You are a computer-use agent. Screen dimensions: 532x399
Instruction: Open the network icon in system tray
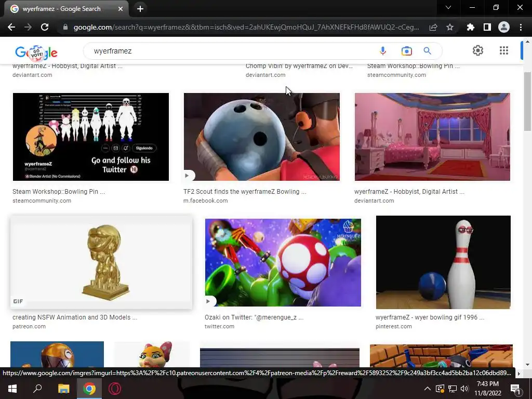(x=453, y=389)
